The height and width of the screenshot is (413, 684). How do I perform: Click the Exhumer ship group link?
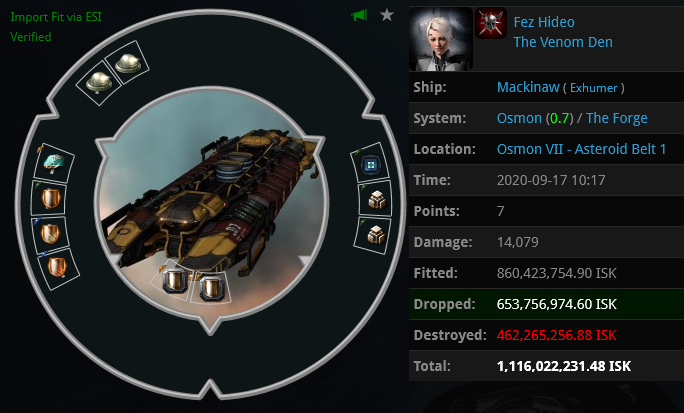point(594,88)
